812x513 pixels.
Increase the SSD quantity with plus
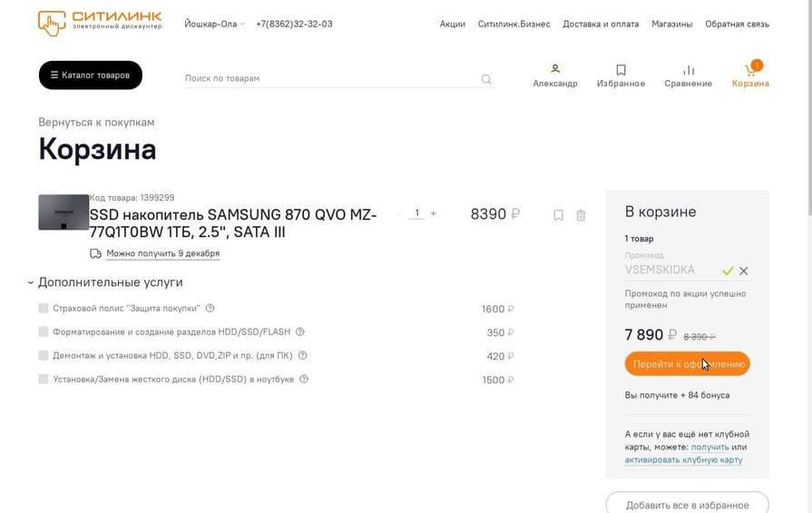[x=434, y=213]
